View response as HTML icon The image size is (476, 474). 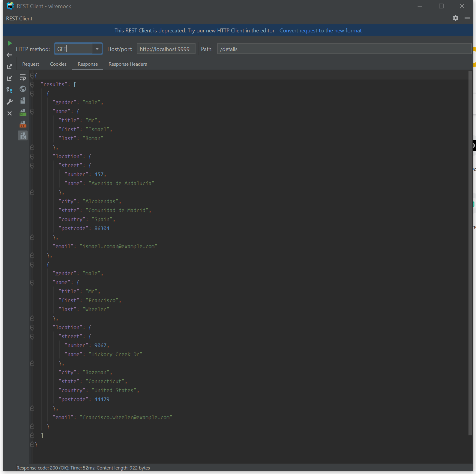tap(23, 112)
